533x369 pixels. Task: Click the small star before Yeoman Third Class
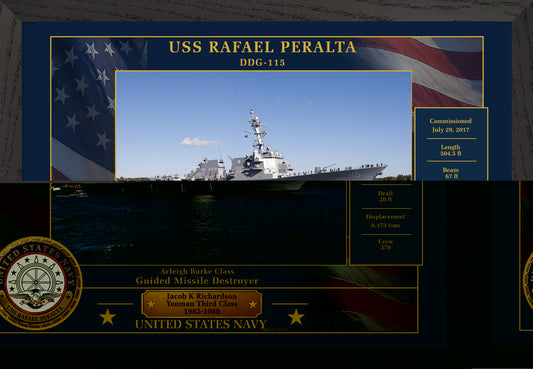tap(151, 304)
